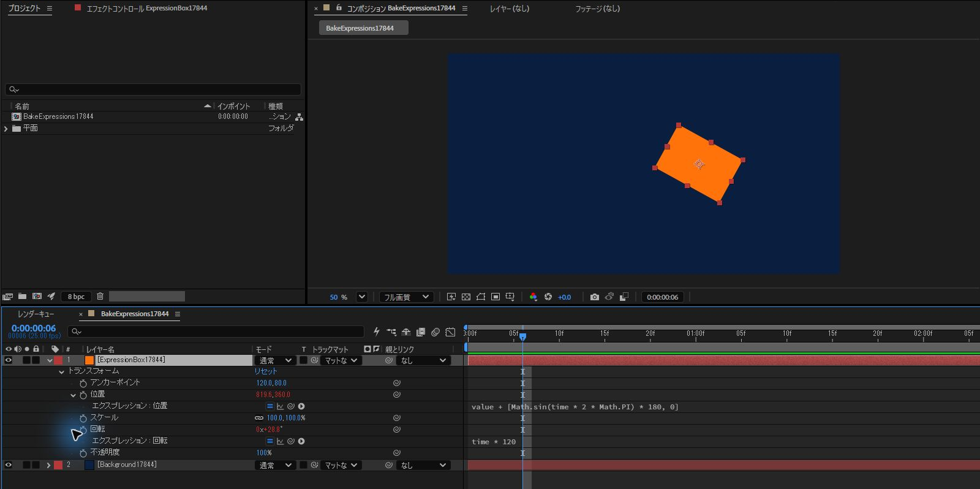Screen dimensions: 980x489
Task: Enable expression toggle on 位置 expression row
Action: [269, 406]
